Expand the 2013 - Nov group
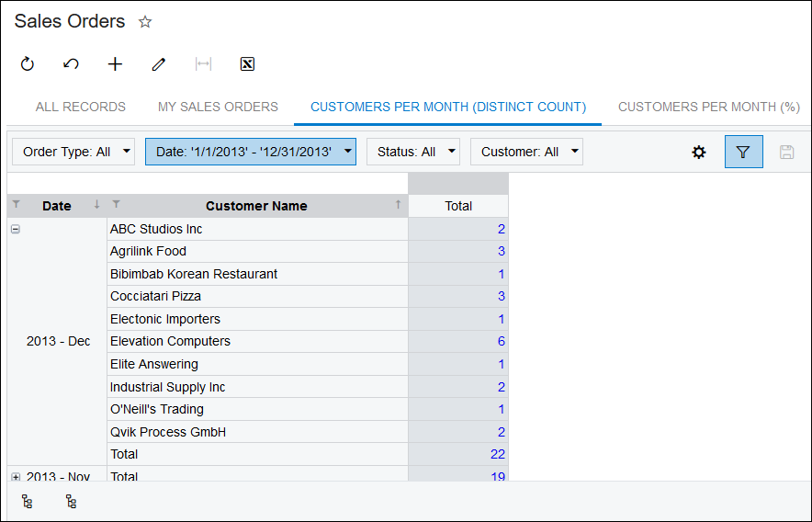This screenshot has height=522, width=812. pyautogui.click(x=15, y=476)
